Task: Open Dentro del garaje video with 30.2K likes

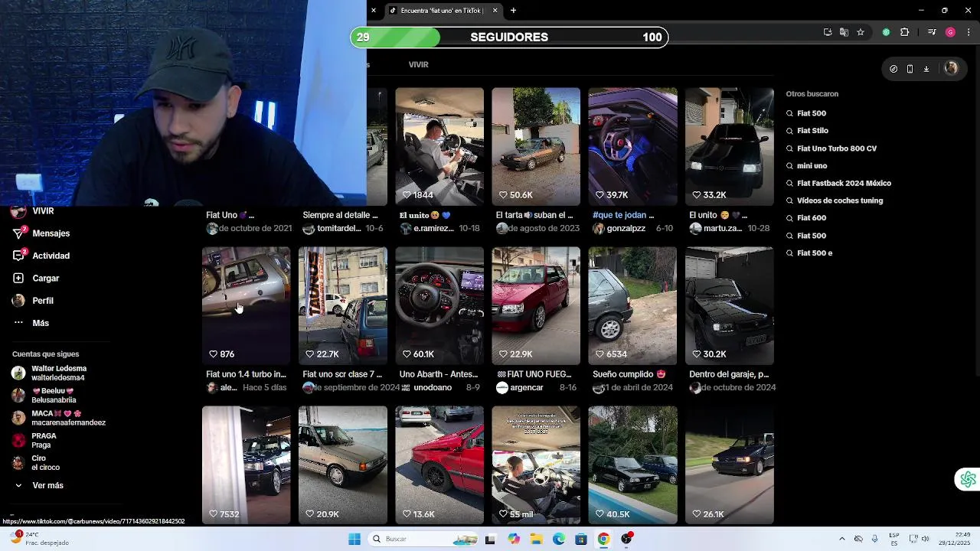Action: click(730, 305)
